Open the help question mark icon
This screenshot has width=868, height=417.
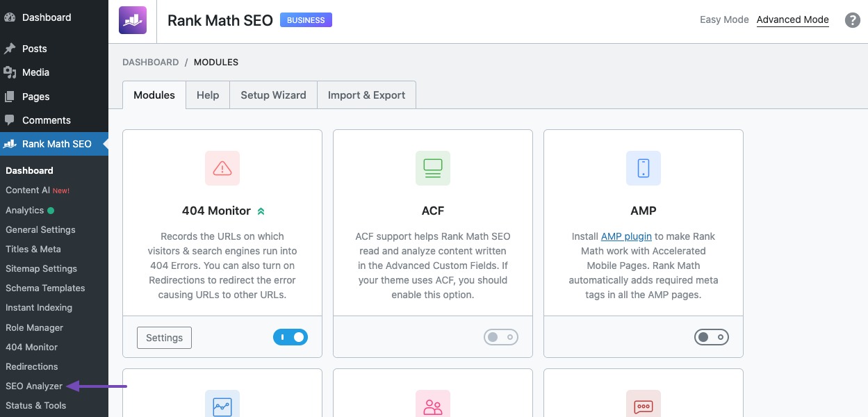tap(853, 20)
